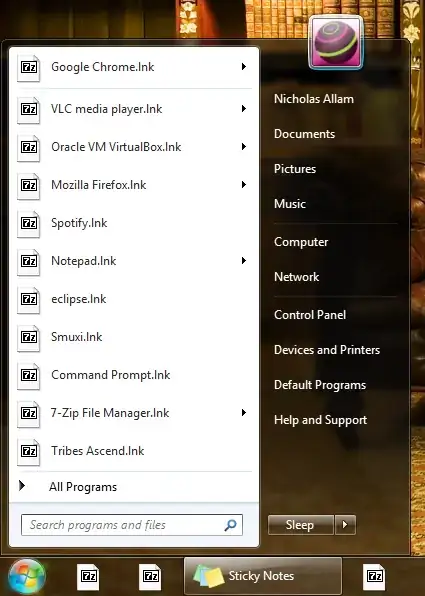The height and width of the screenshot is (596, 425).
Task: Expand VLC media player jump list arrow
Action: 244,109
